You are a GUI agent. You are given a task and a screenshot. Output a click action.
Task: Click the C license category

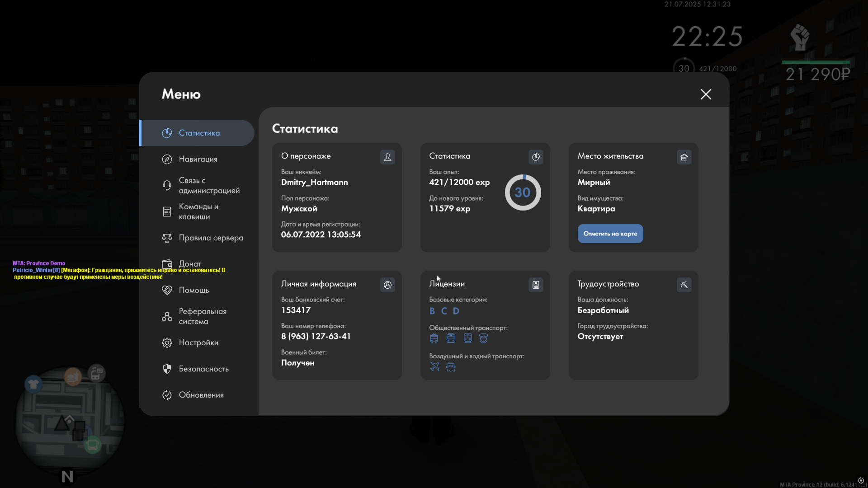point(444,311)
